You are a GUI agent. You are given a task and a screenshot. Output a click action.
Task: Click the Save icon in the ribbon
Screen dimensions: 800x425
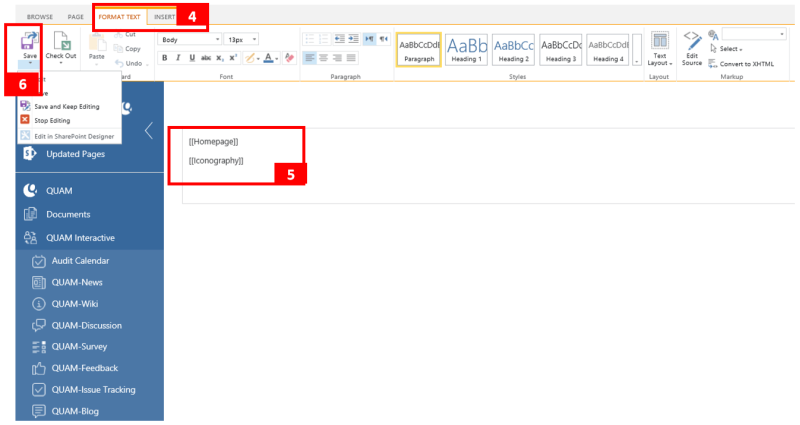(x=29, y=41)
